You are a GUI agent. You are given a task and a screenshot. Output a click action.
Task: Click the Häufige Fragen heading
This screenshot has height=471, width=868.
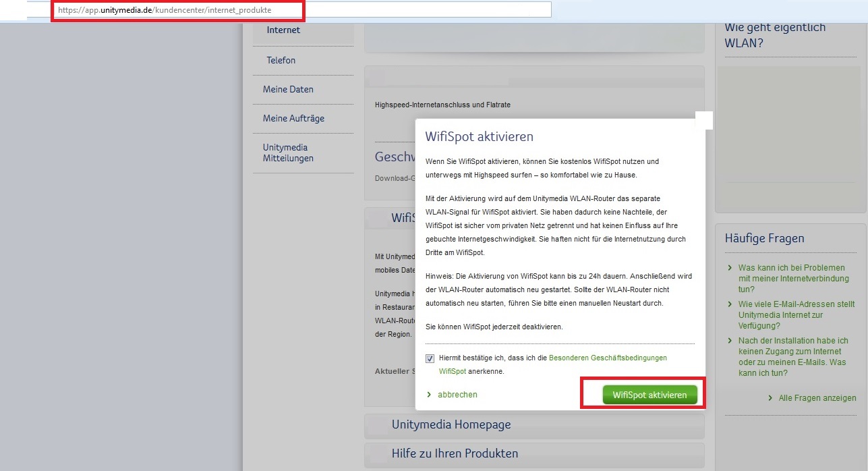764,238
